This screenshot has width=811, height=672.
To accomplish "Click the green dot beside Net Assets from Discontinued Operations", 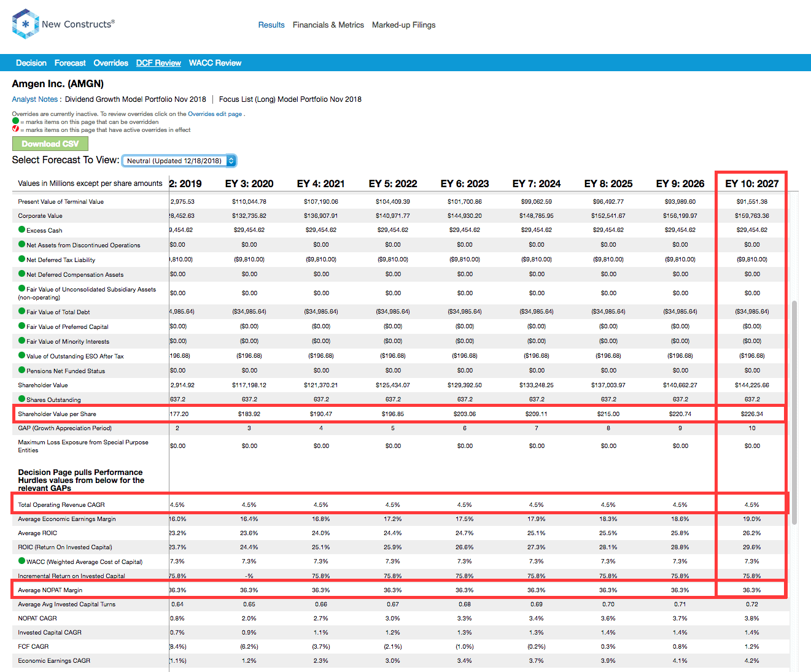I will [x=21, y=244].
